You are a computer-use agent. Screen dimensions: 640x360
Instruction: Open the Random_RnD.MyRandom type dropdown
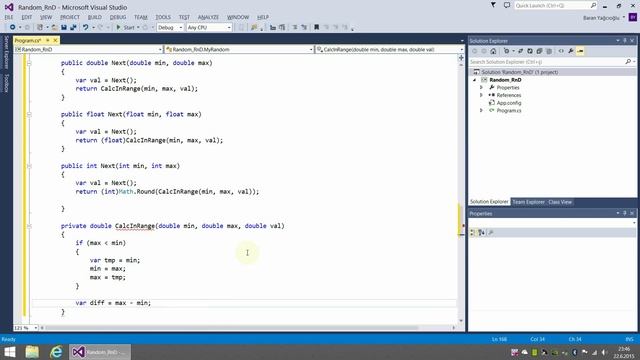pyautogui.click(x=239, y=49)
